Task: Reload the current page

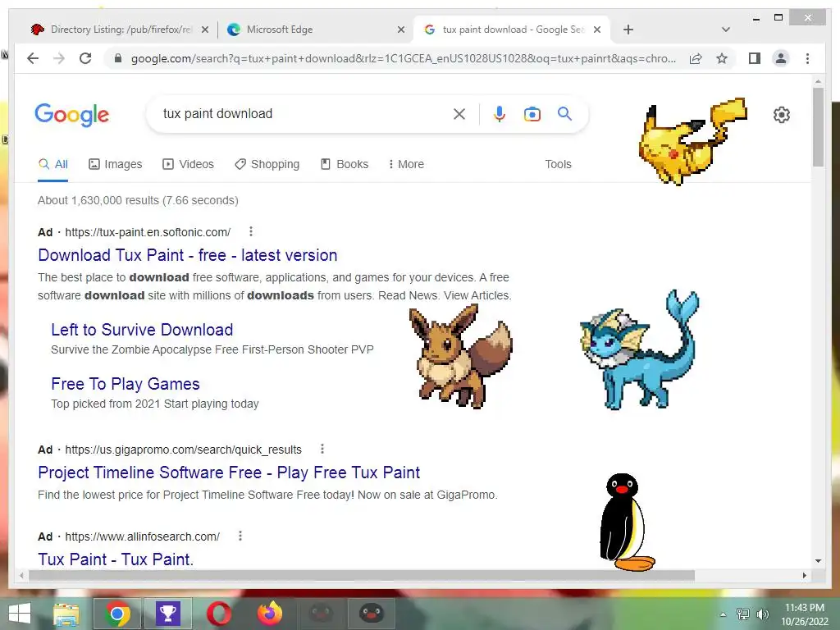Action: click(85, 58)
